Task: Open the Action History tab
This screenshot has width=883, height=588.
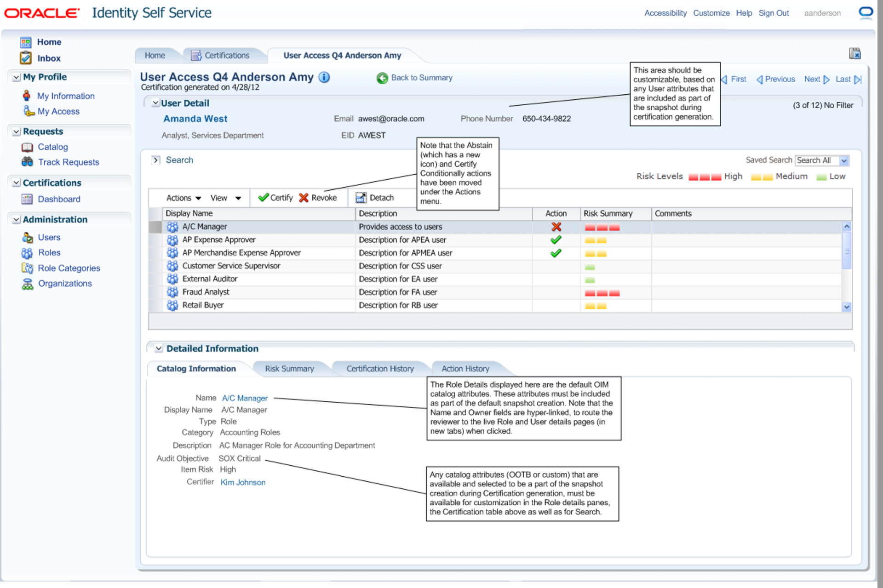Action: 465,369
